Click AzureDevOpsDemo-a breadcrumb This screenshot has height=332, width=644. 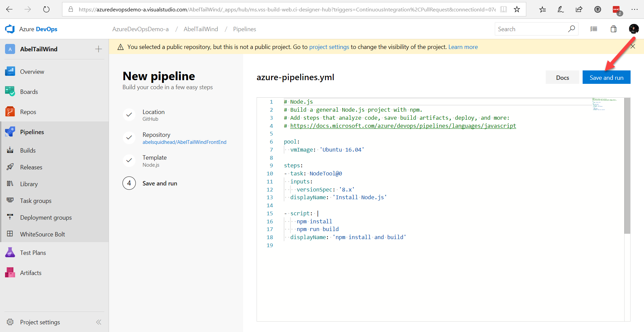[141, 29]
